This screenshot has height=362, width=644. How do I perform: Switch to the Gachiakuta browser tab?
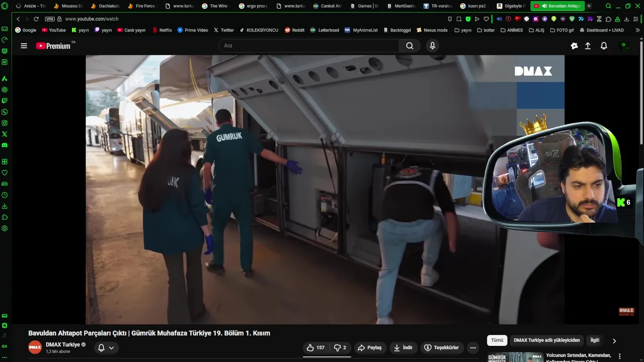[x=106, y=6]
